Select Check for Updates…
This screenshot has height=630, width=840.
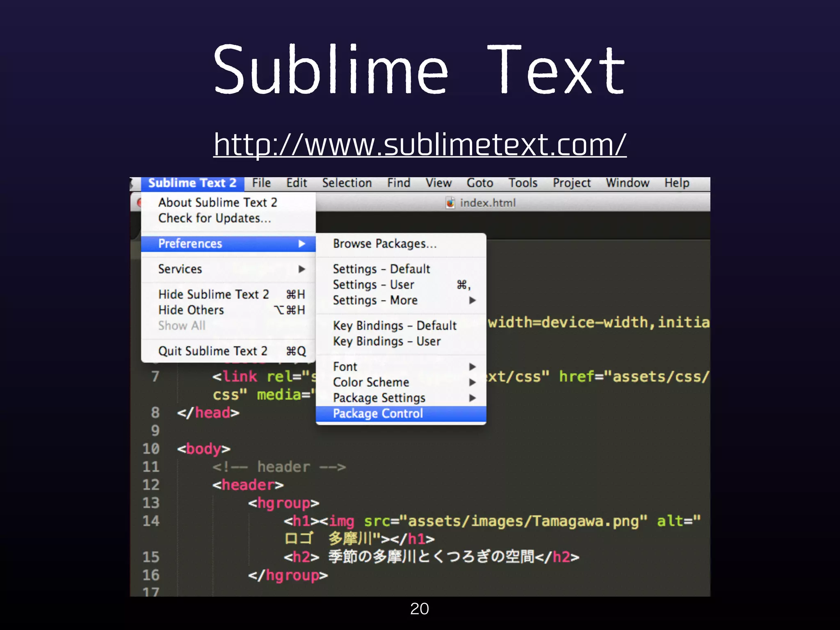point(228,218)
